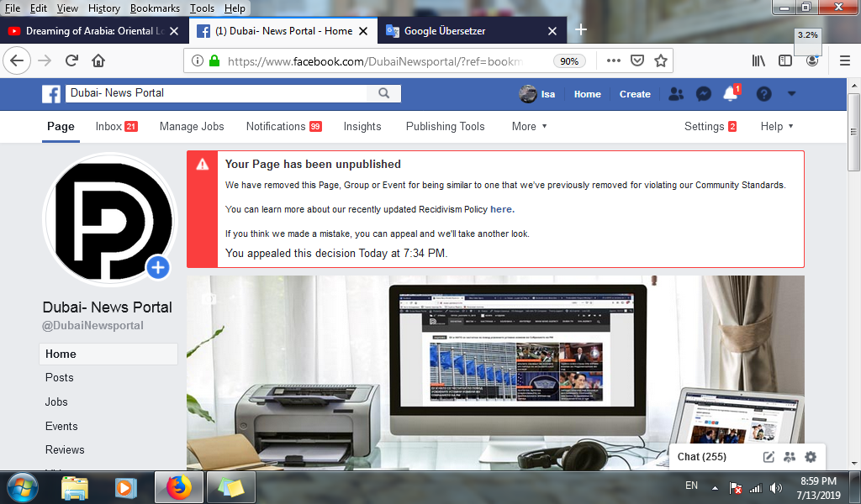Reload the page in Firefox
The image size is (861, 504).
coord(71,60)
